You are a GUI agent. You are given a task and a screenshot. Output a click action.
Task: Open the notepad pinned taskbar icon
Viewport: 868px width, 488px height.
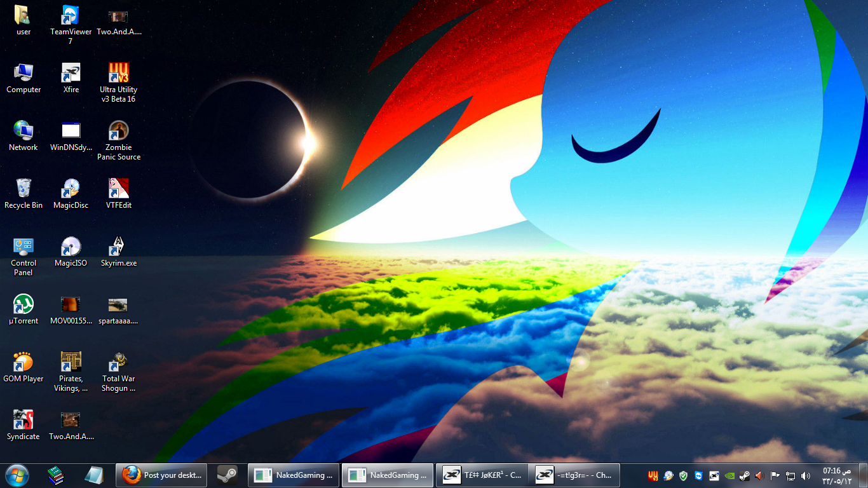(94, 475)
